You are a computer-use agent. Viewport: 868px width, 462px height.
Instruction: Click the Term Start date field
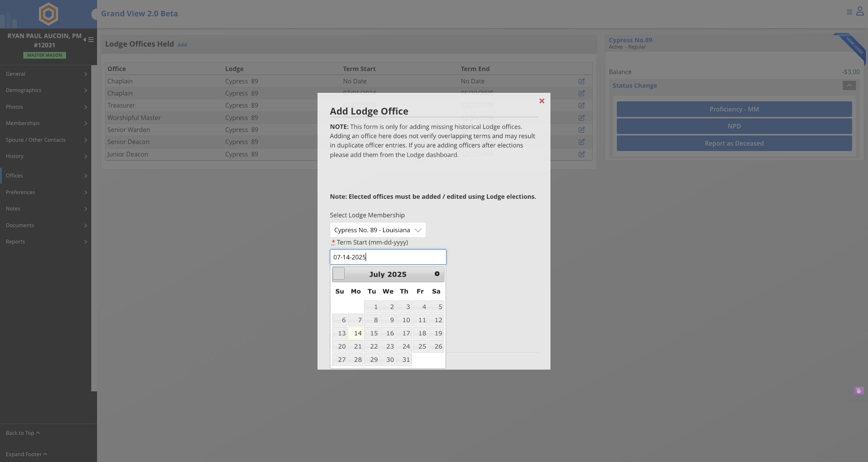pyautogui.click(x=388, y=257)
